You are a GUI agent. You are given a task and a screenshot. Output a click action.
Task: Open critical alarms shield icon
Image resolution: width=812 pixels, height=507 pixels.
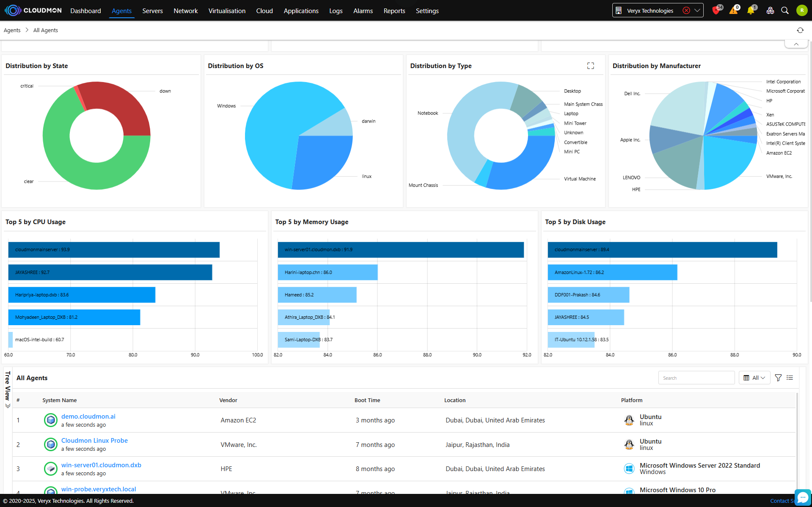(716, 11)
